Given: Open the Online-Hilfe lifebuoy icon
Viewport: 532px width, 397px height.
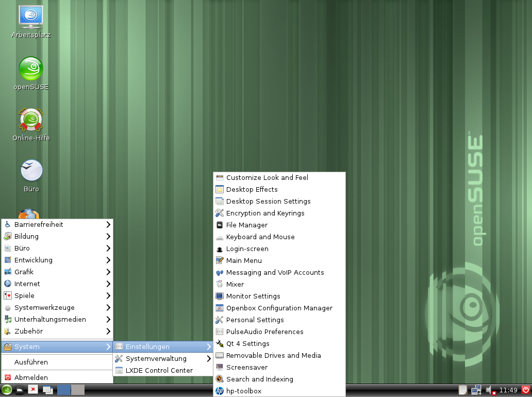Looking at the screenshot, I should (x=31, y=120).
